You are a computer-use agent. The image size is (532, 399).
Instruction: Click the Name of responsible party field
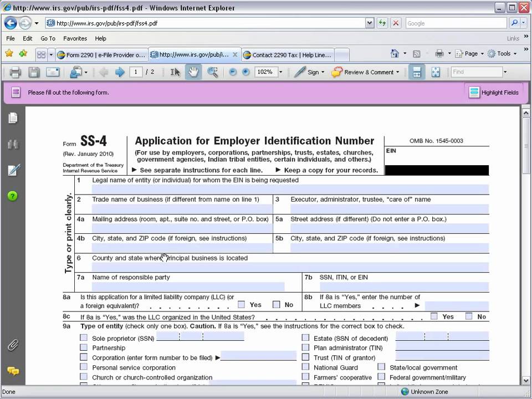[x=188, y=287]
